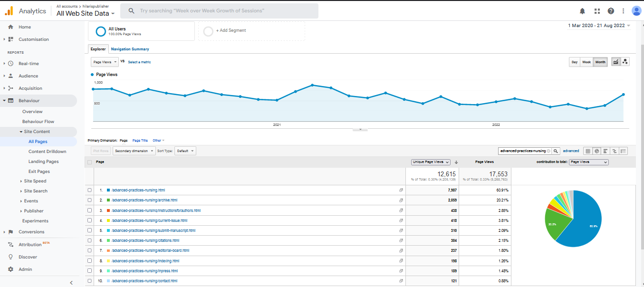Switch to motion chart view
The image size is (644, 287).
tap(625, 62)
